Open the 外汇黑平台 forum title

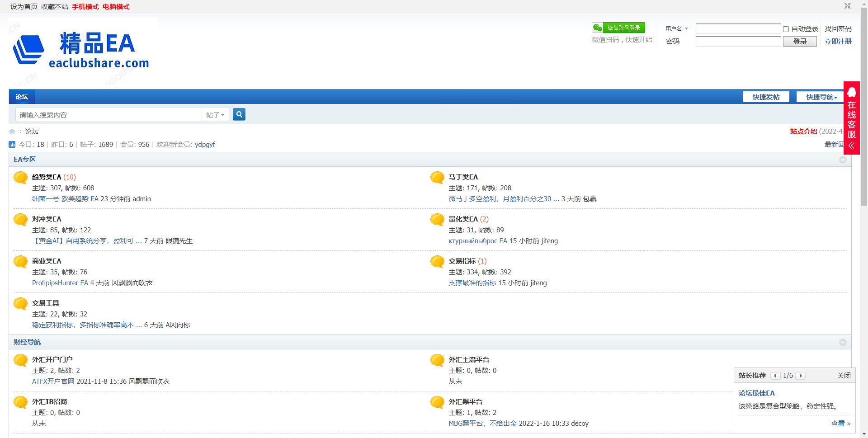pos(466,401)
